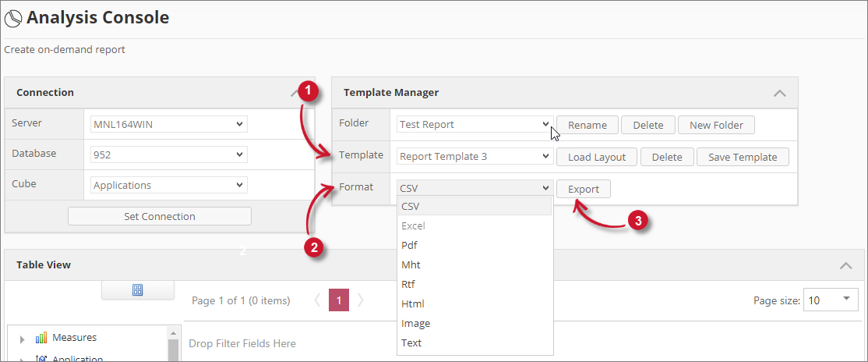The width and height of the screenshot is (868, 362).
Task: Click the Analysis Console pie chart icon
Action: [13, 19]
